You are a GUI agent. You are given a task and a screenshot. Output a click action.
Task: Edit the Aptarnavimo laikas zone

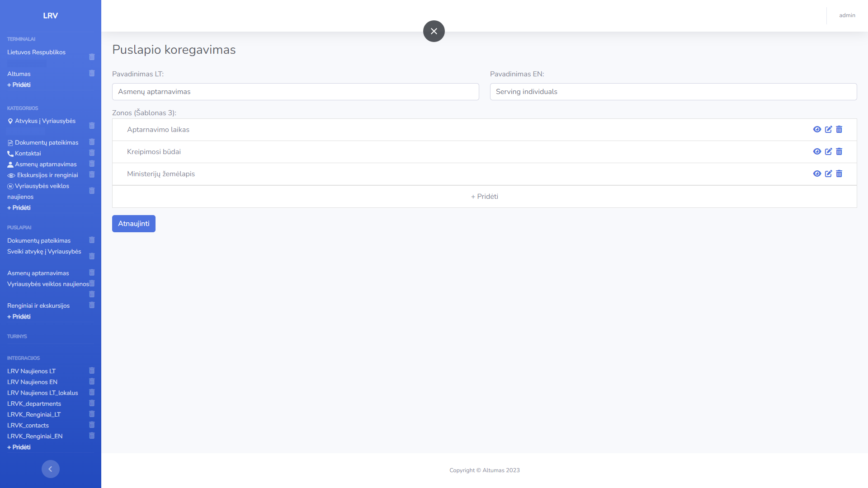[x=828, y=130]
